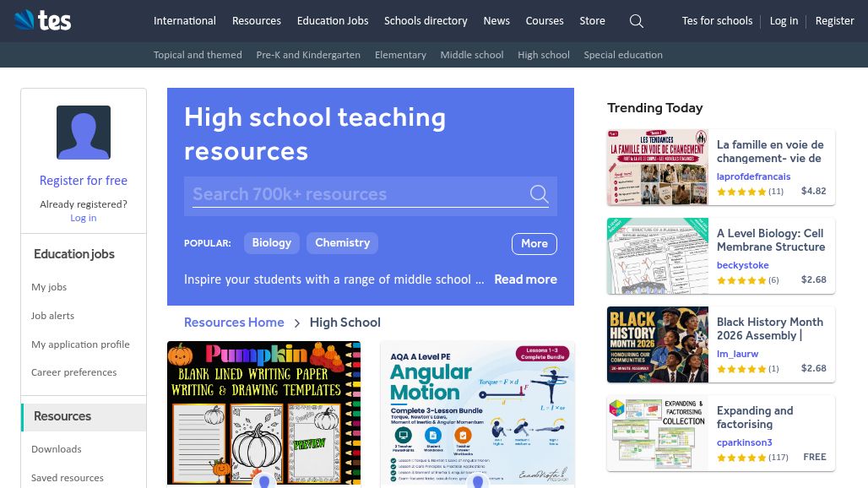
Task: Click More popular subjects button
Action: (x=534, y=244)
